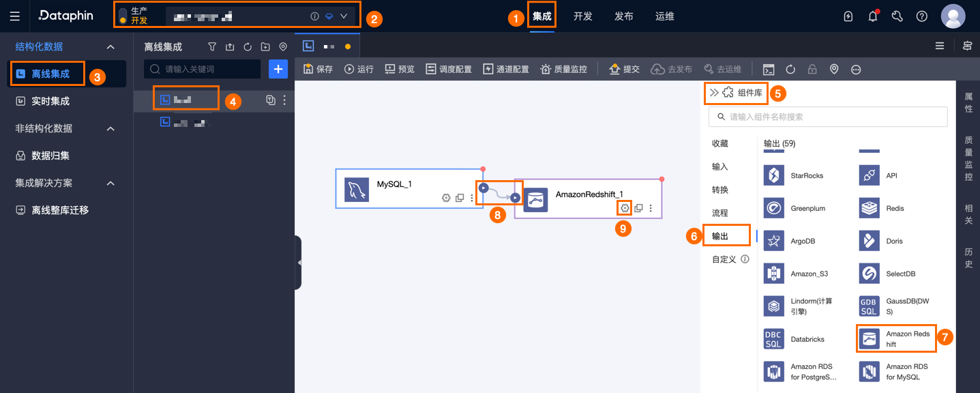Image resolution: width=980 pixels, height=393 pixels.
Task: Collapse the 组件库 panel
Action: click(x=714, y=92)
